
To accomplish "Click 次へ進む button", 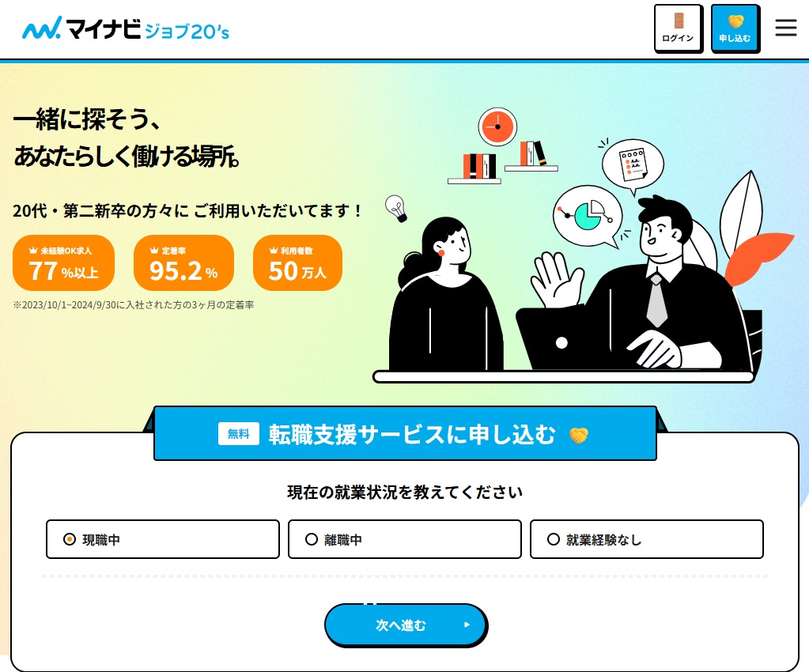I will (x=406, y=625).
